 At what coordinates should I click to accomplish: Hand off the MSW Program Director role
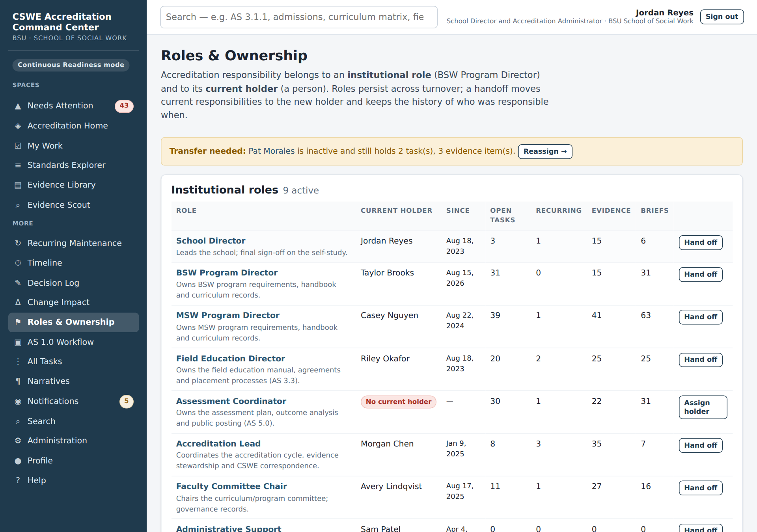click(x=701, y=317)
